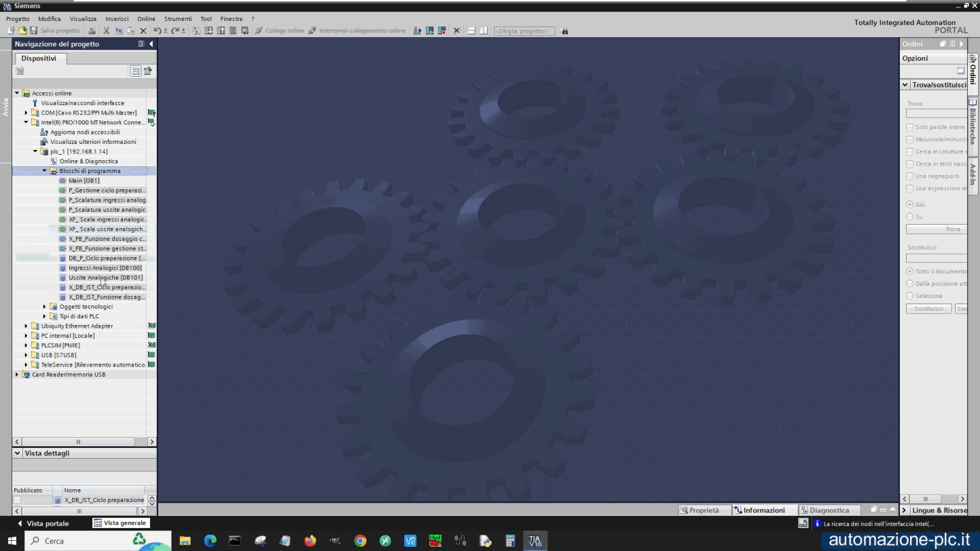This screenshot has width=980, height=551.
Task: Open the Strumenti menu
Action: 178,19
